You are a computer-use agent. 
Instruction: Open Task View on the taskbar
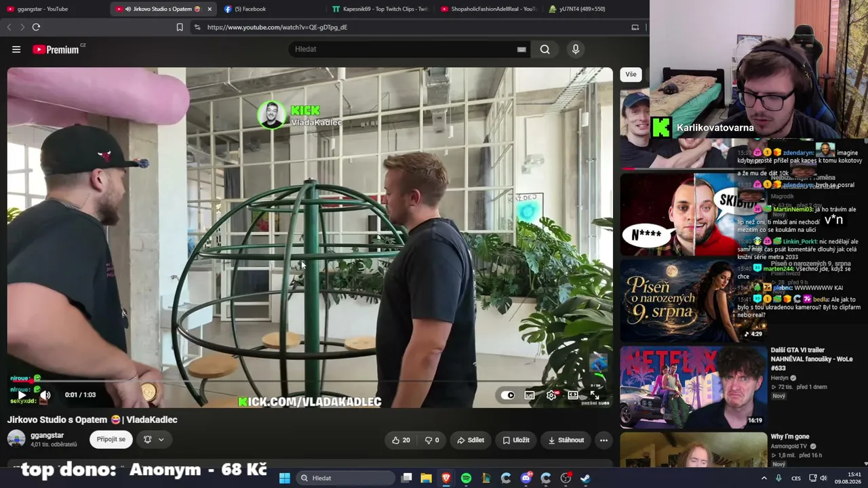(x=406, y=479)
